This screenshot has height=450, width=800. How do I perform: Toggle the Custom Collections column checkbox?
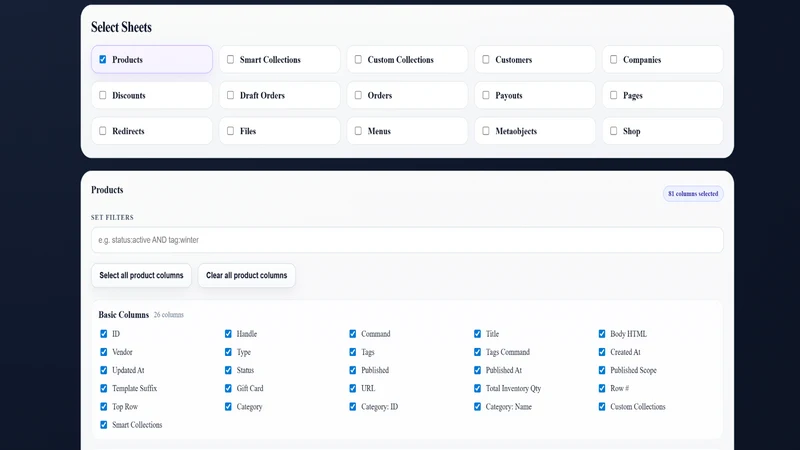point(602,407)
